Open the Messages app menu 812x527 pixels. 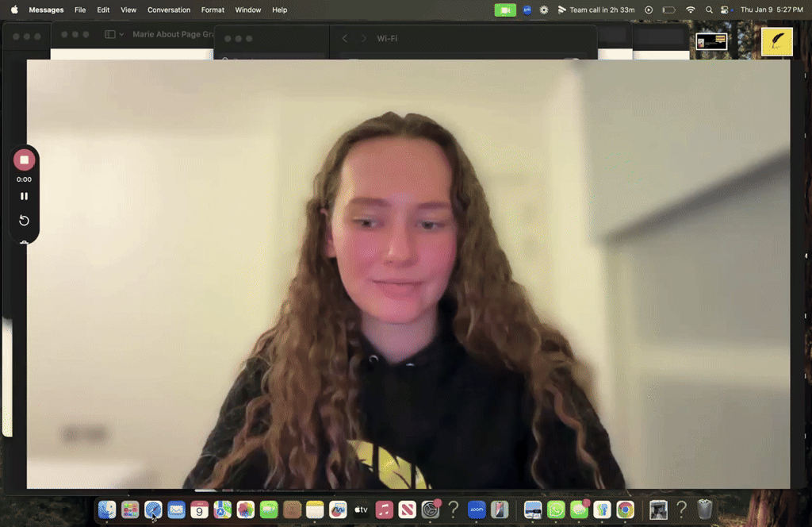pos(46,10)
